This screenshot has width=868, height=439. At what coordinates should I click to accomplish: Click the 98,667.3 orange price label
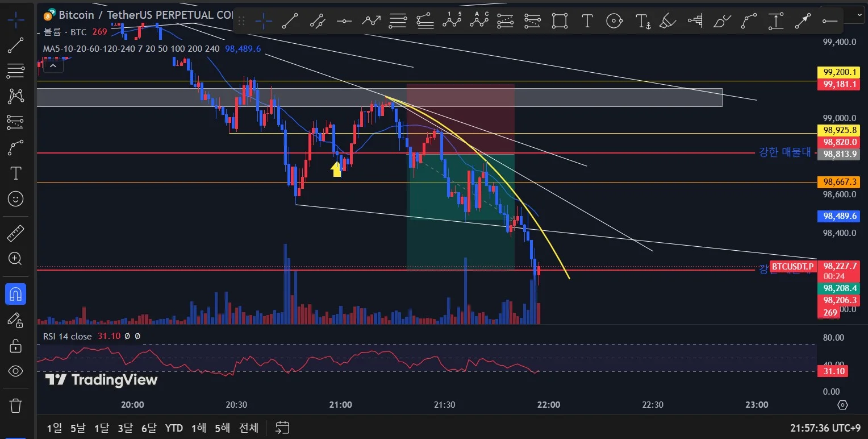click(838, 182)
